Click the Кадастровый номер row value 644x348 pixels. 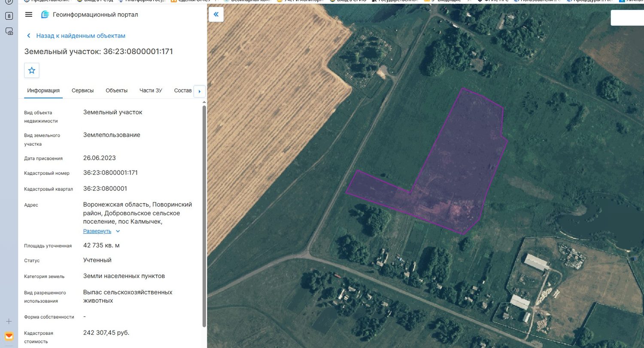[110, 173]
